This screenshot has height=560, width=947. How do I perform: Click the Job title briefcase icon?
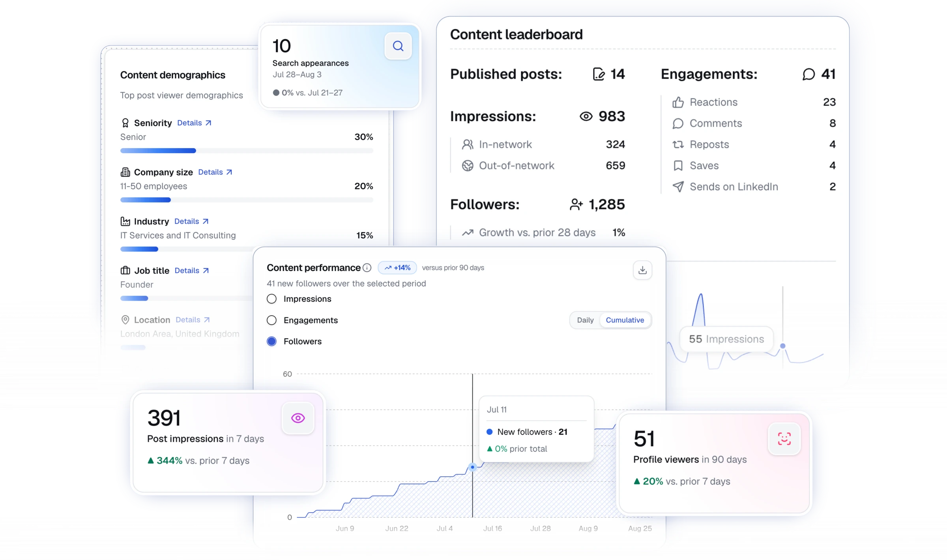[x=125, y=271]
